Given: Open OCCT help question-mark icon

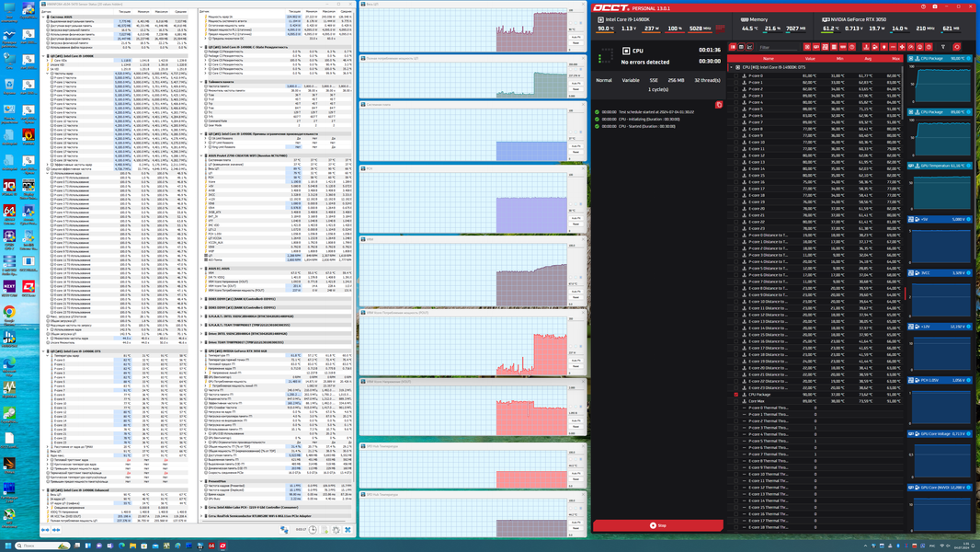Looking at the screenshot, I should pyautogui.click(x=923, y=6).
